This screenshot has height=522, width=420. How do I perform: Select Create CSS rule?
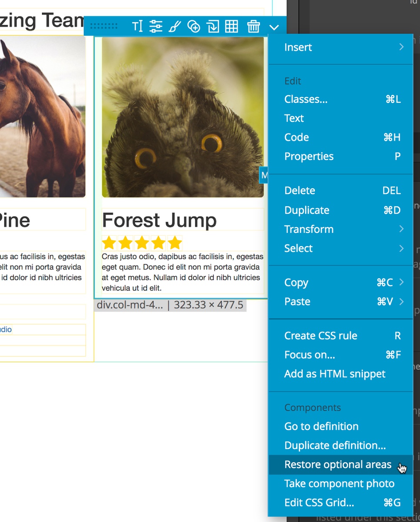coord(340,335)
